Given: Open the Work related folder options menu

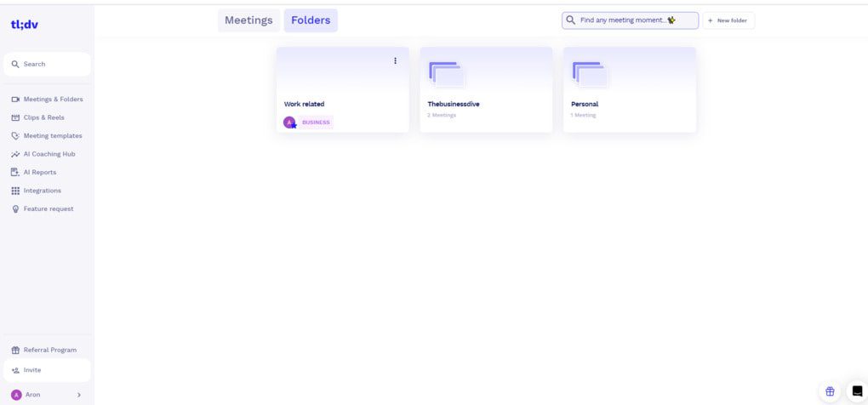Looking at the screenshot, I should pos(395,60).
